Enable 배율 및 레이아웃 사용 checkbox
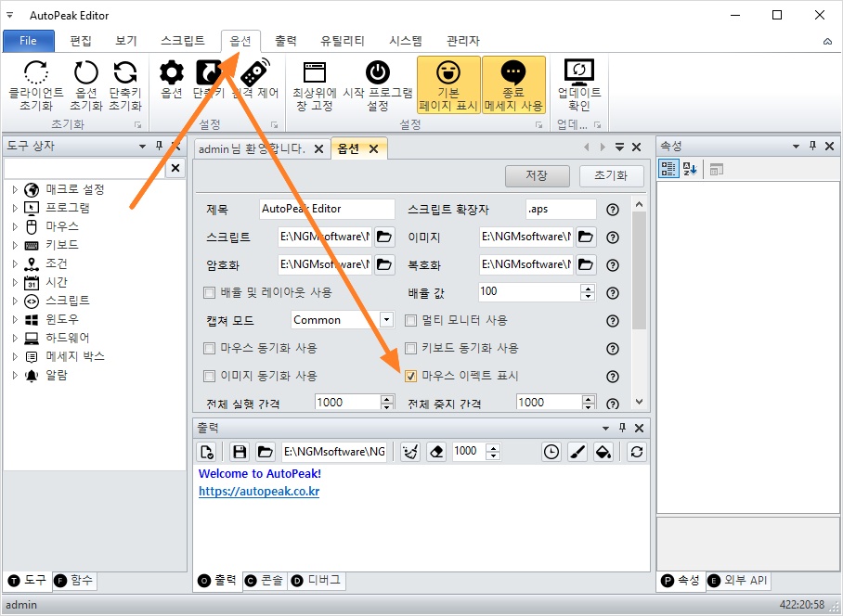This screenshot has width=843, height=616. point(209,293)
